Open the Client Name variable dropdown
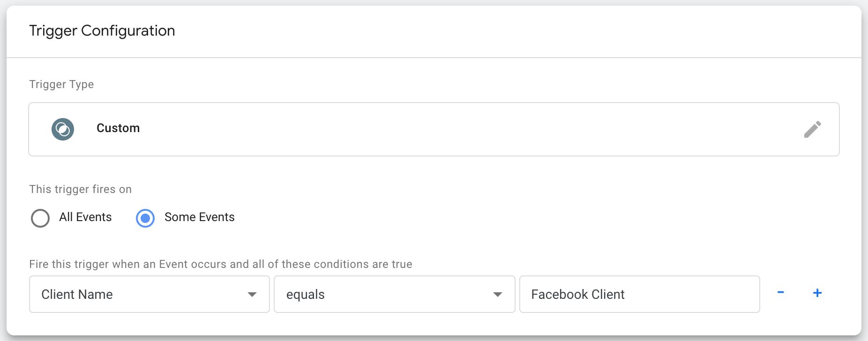 pos(149,294)
